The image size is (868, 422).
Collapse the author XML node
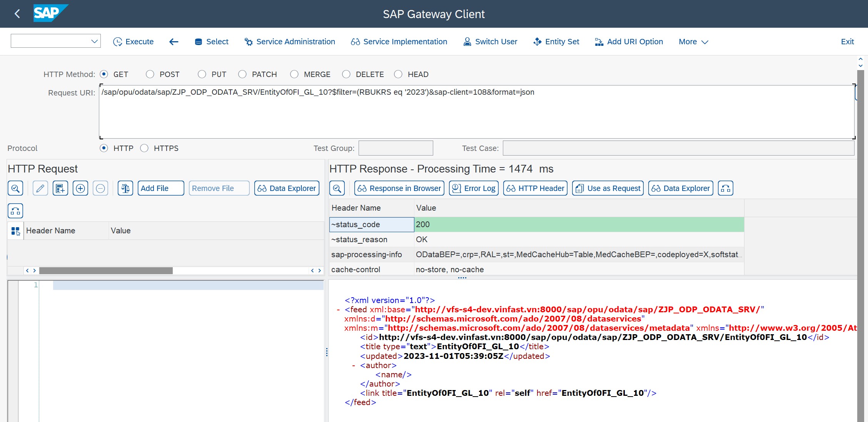[x=353, y=365]
